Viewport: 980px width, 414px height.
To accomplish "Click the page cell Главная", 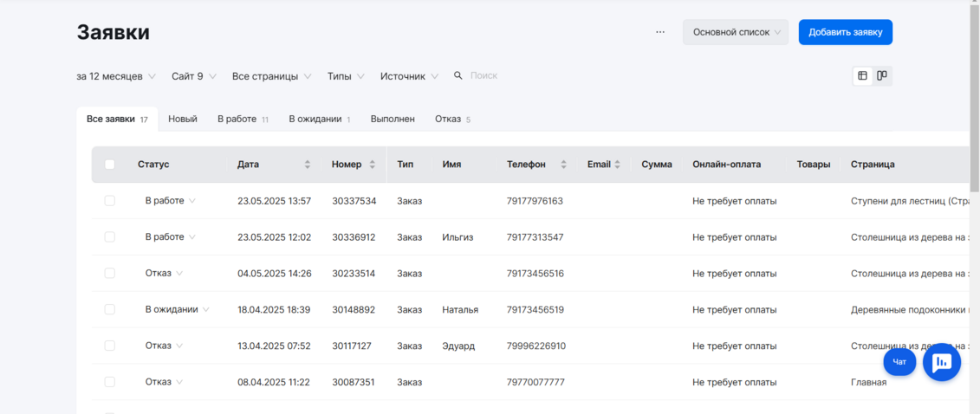I will (x=869, y=382).
